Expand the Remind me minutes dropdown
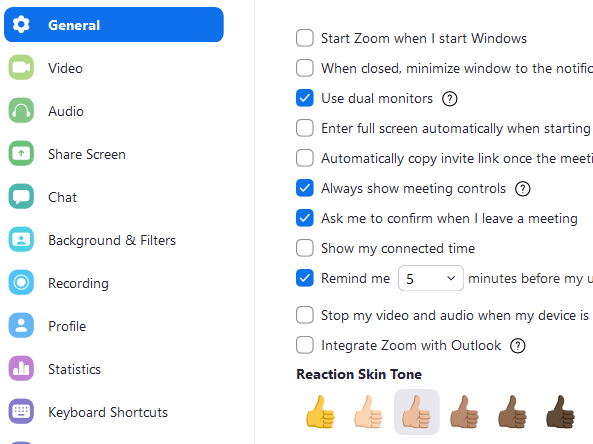593x444 pixels. 431,278
